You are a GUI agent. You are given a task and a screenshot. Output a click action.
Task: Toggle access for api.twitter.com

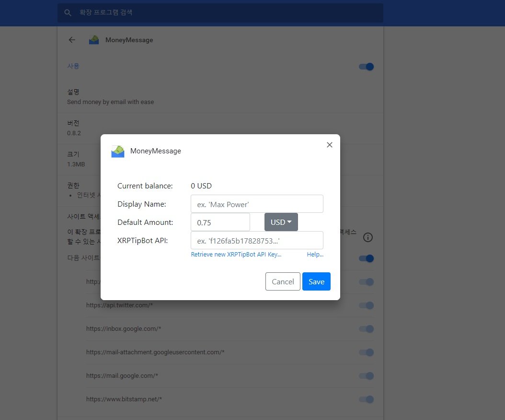pyautogui.click(x=366, y=305)
